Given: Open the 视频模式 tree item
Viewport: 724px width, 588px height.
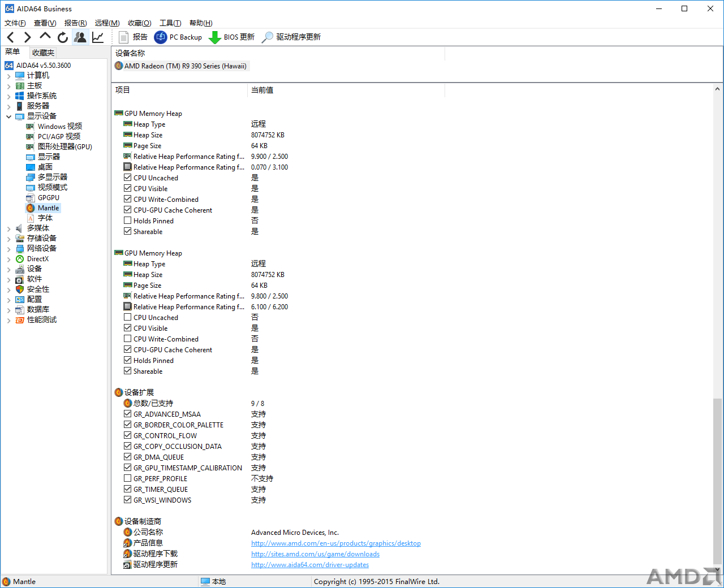Looking at the screenshot, I should 52,187.
